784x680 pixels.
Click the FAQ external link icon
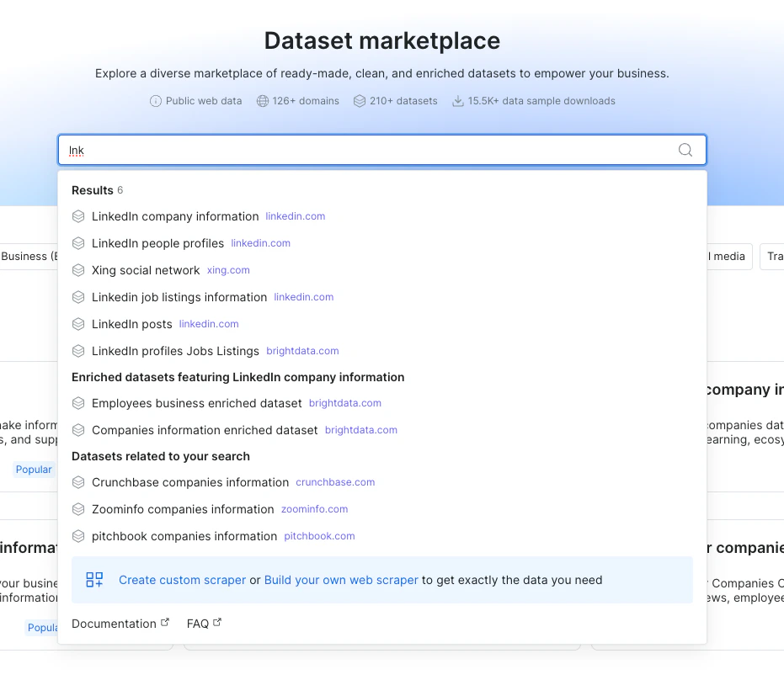click(x=217, y=623)
